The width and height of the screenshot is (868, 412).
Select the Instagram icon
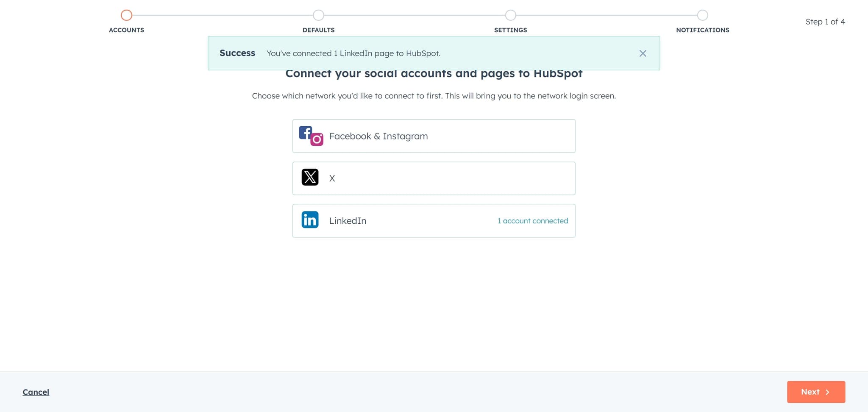317,139
